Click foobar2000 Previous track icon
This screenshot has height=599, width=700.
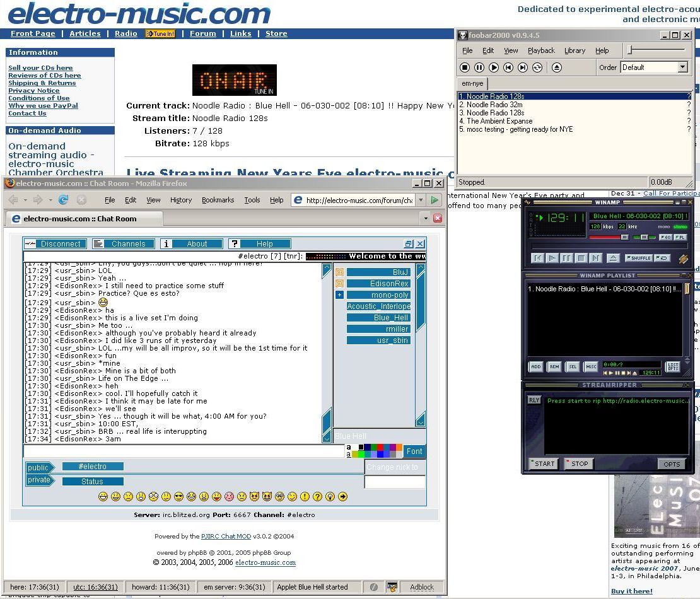[508, 67]
